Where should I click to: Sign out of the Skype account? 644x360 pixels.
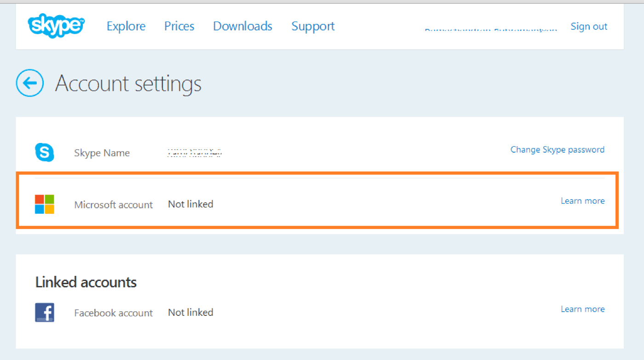[x=589, y=26]
